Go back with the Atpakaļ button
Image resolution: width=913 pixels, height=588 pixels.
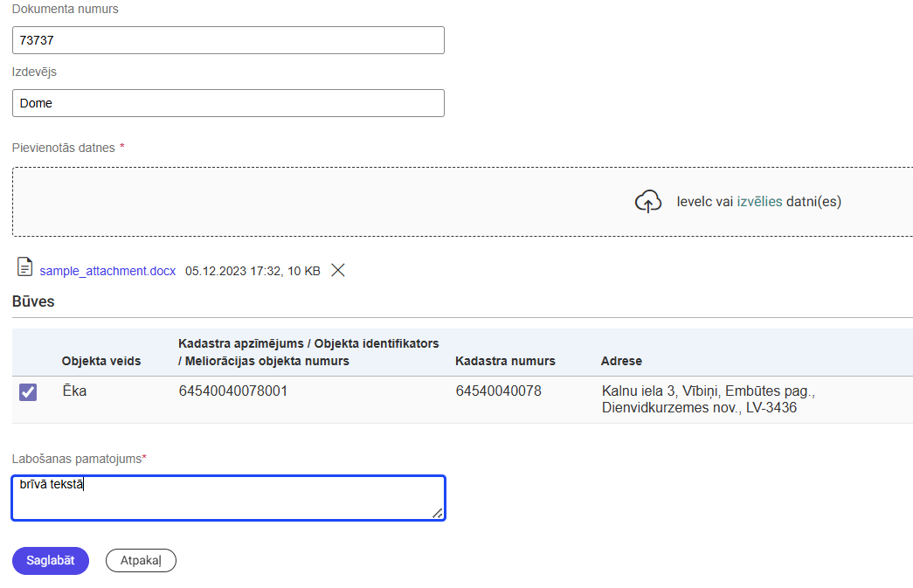point(141,561)
